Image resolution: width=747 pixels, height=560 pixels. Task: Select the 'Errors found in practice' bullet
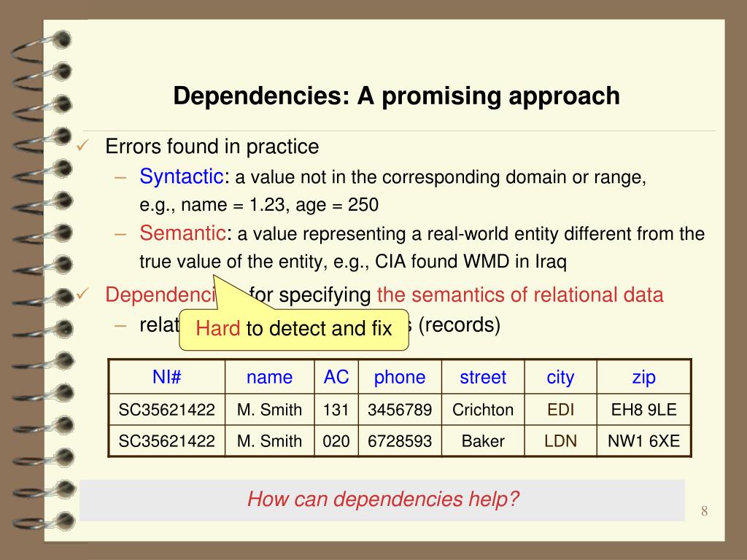coord(212,146)
